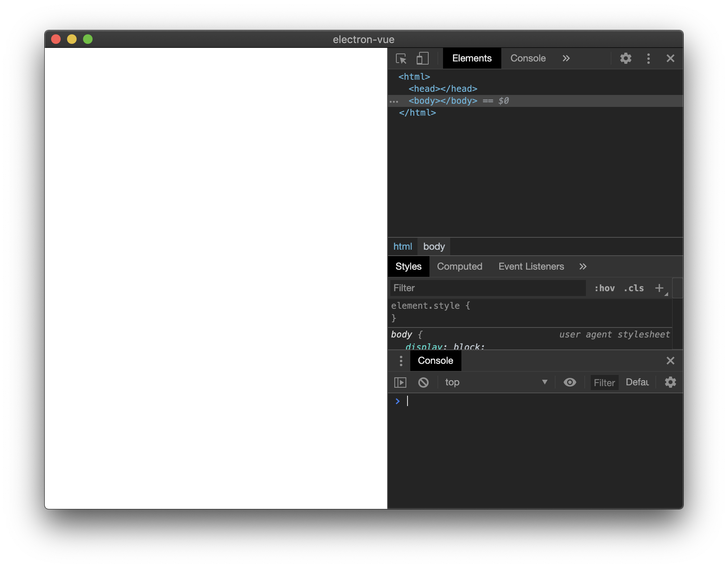Switch to the Console tab in top bar
This screenshot has width=728, height=568.
528,58
